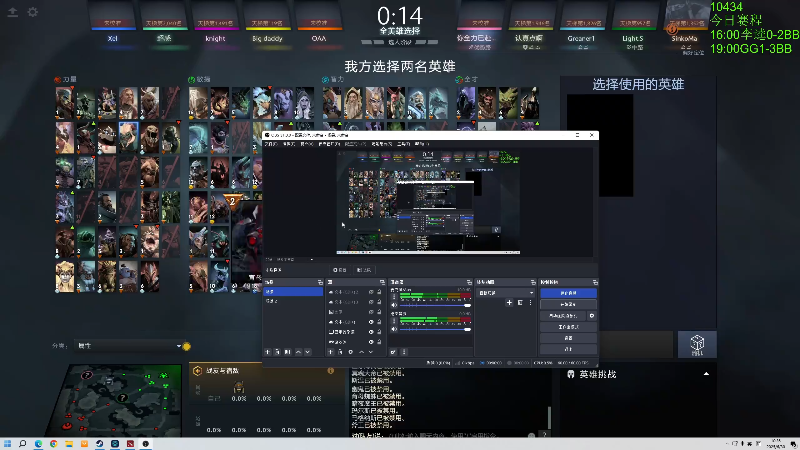Open options menu of upper mixer channel

[x=394, y=296]
